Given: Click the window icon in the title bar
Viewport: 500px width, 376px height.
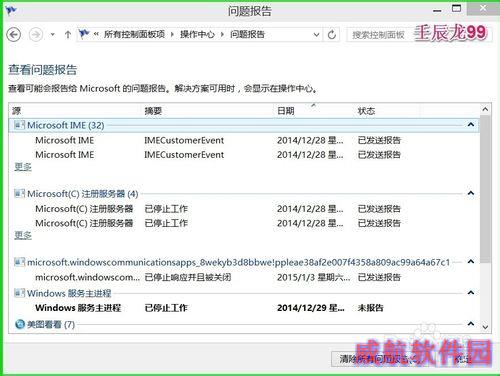Looking at the screenshot, I should tap(11, 10).
